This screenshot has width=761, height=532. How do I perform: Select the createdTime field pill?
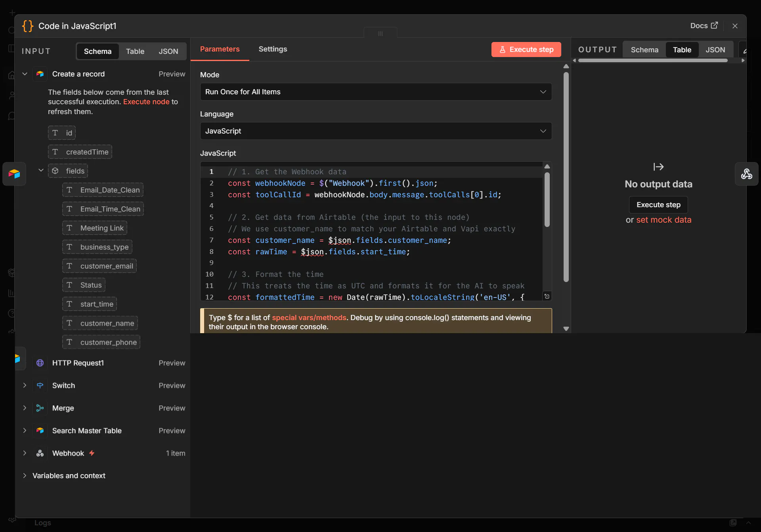80,152
